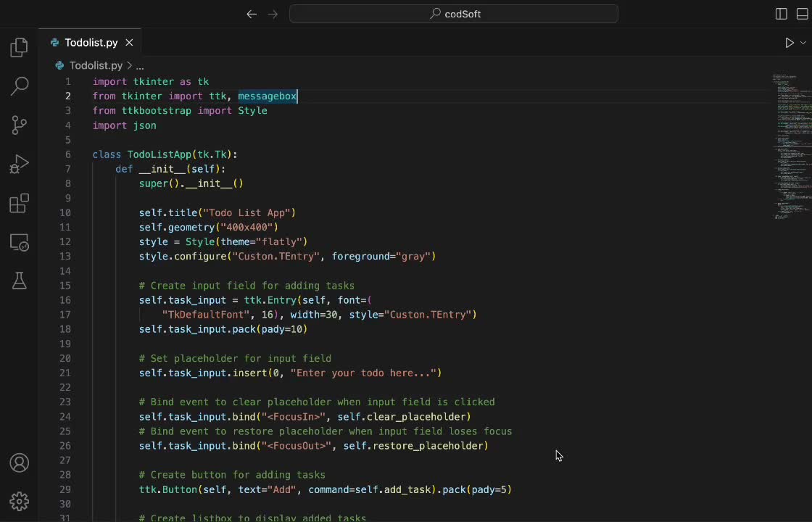The height and width of the screenshot is (522, 812).
Task: Click the codSoft command center search box
Action: [x=454, y=14]
